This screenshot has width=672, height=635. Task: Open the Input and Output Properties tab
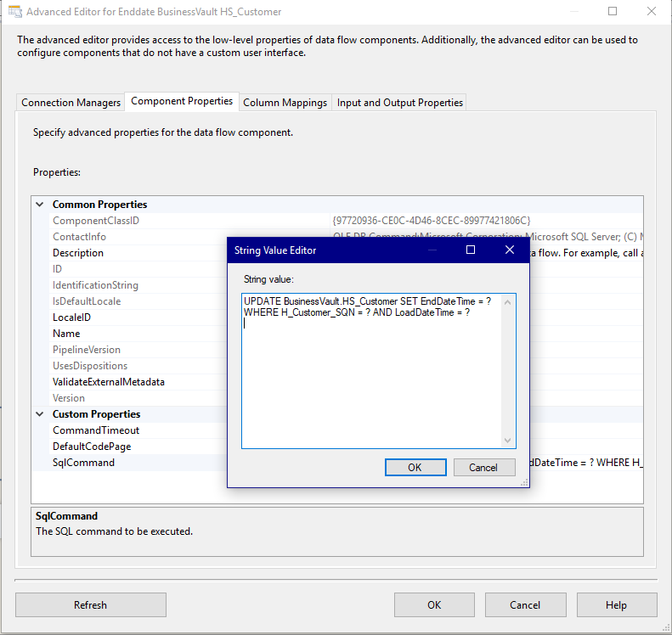399,103
